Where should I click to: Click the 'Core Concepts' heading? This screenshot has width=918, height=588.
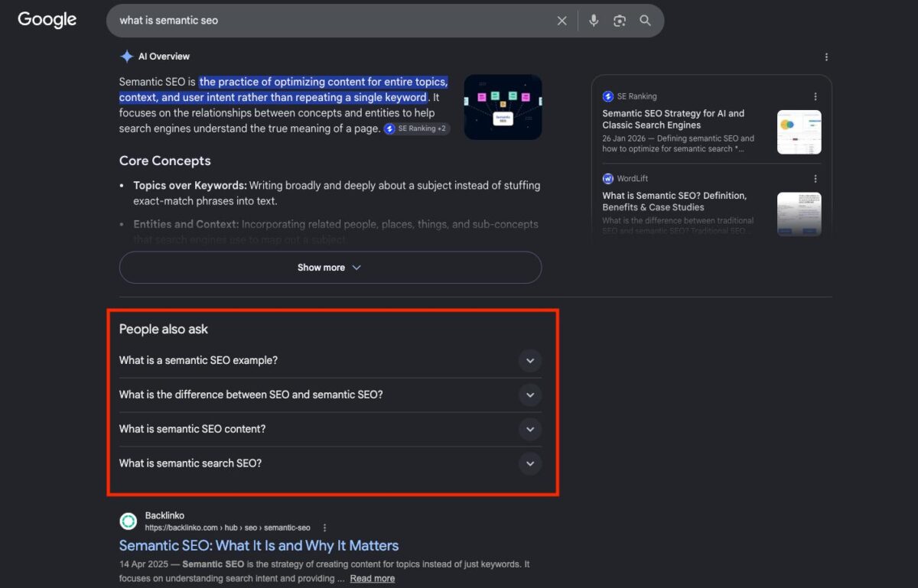(x=164, y=161)
